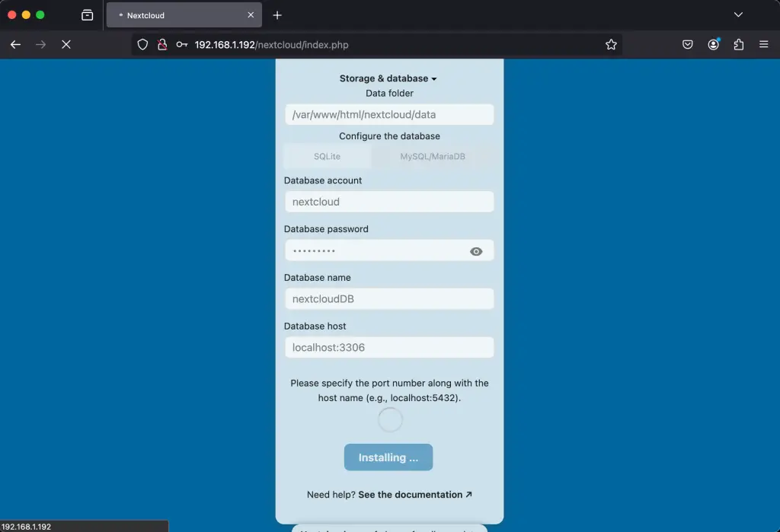The width and height of the screenshot is (780, 532).
Task: Bookmark this page with the star icon
Action: (x=610, y=44)
